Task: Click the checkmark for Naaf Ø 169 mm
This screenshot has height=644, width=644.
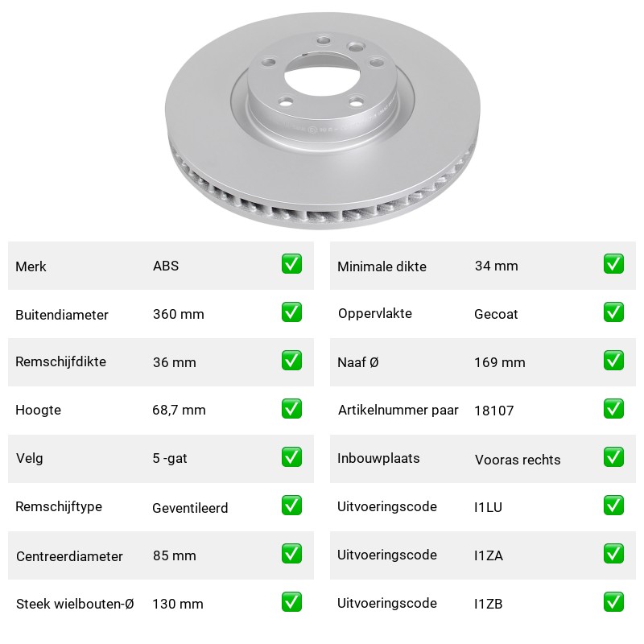Action: click(613, 360)
